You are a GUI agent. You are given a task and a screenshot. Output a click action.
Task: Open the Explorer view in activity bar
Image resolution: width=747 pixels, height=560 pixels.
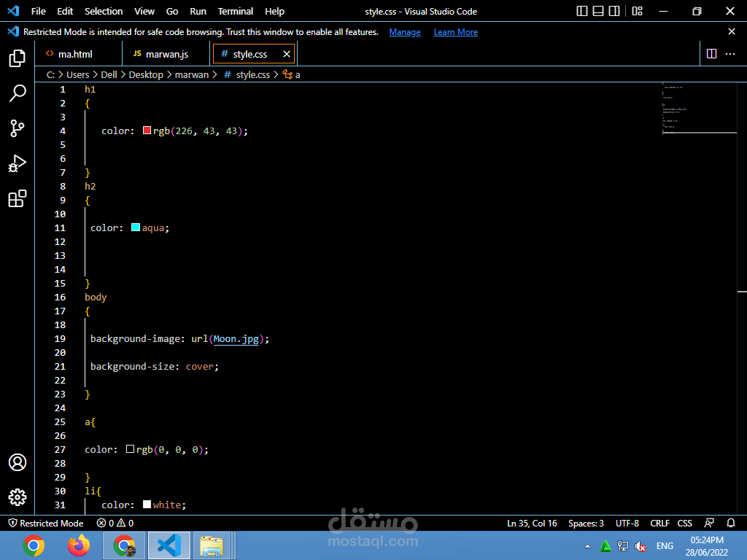[x=18, y=58]
